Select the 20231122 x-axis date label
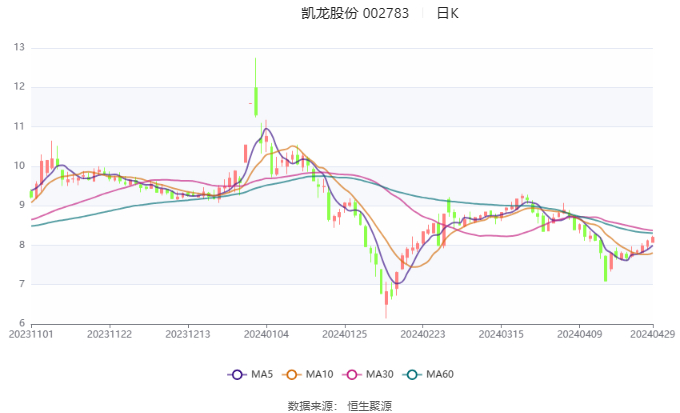The height and width of the screenshot is (413, 680). click(108, 335)
